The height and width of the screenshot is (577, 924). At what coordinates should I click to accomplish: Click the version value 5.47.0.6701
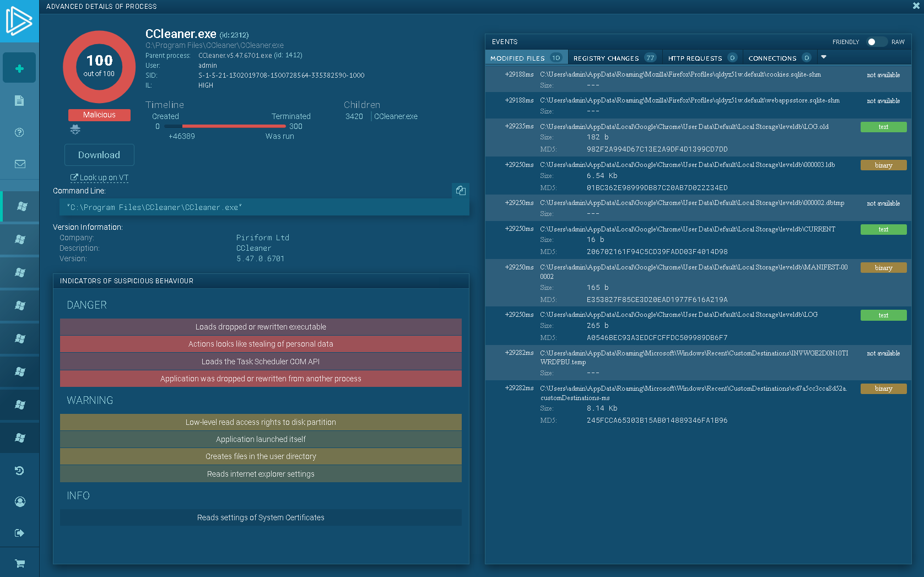(x=261, y=258)
